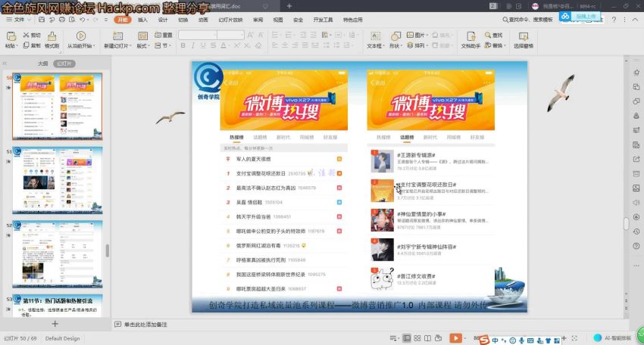Open the File (文件) menu dropdown
This screenshot has height=345, width=644.
(x=19, y=19)
